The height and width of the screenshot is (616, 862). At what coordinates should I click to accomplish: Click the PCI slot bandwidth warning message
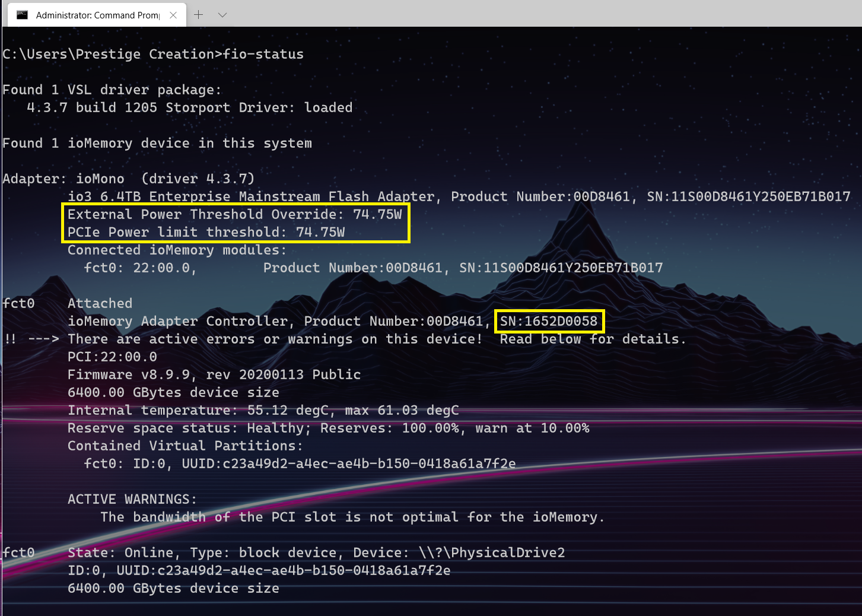pyautogui.click(x=352, y=517)
